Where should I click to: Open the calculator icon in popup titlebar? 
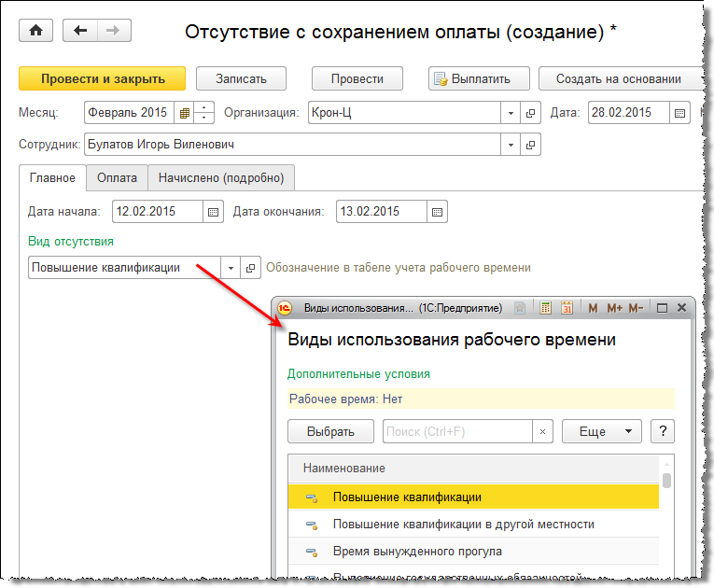click(x=545, y=308)
